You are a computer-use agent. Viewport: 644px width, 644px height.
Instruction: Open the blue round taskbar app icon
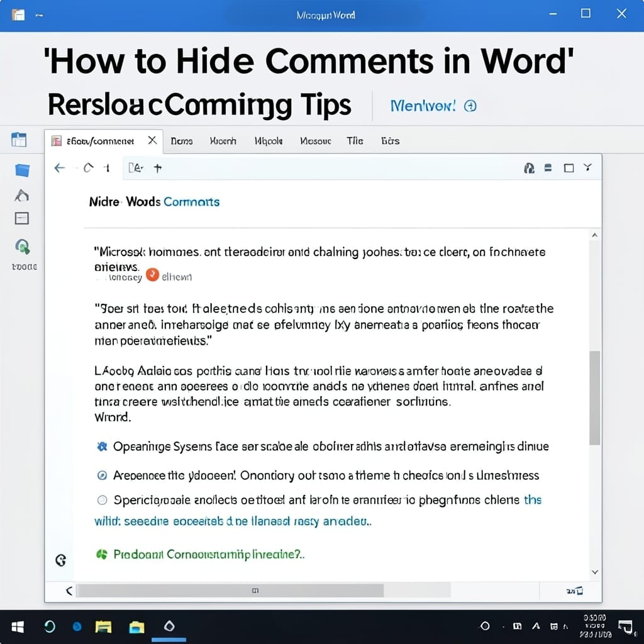click(77, 627)
